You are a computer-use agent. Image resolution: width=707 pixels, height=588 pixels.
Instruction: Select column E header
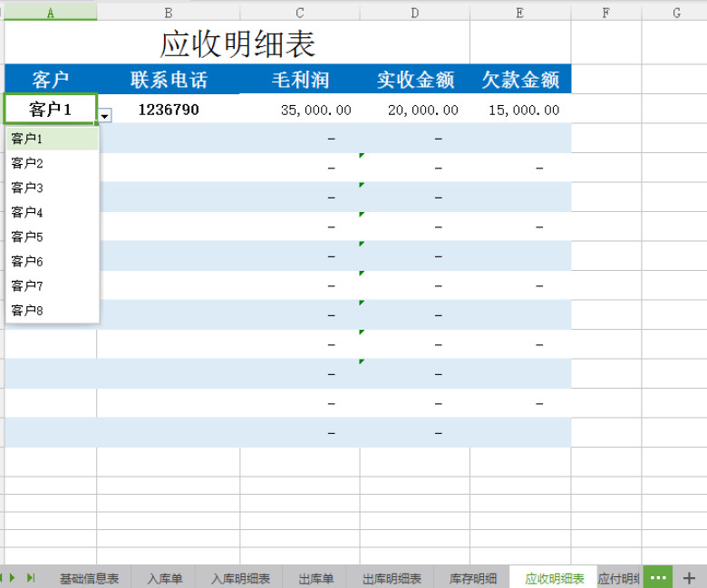pos(520,13)
